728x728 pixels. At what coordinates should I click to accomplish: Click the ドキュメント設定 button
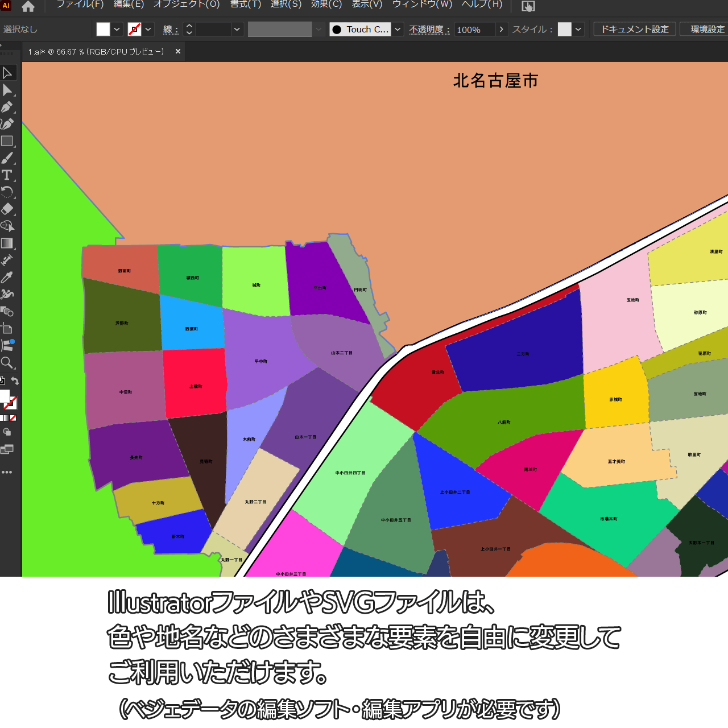click(635, 30)
